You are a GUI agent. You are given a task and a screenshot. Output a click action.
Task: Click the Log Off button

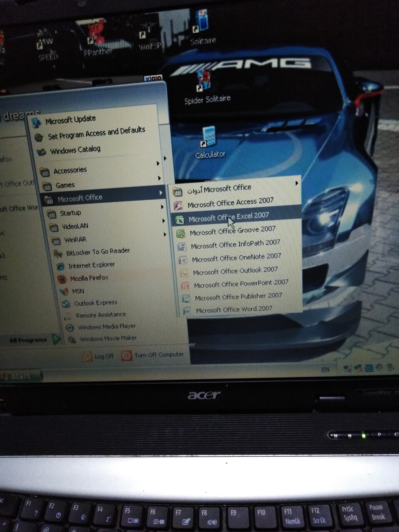point(98,356)
